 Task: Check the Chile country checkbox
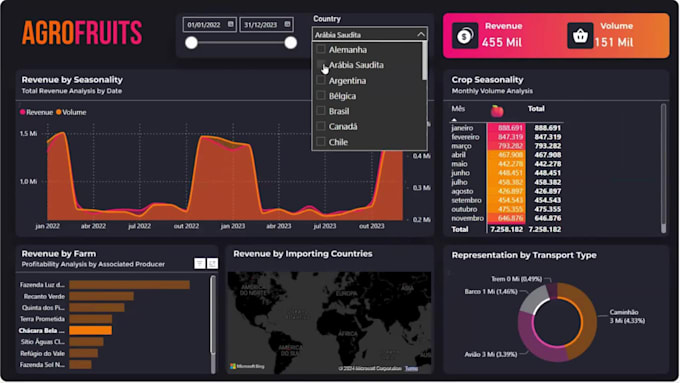click(x=321, y=141)
